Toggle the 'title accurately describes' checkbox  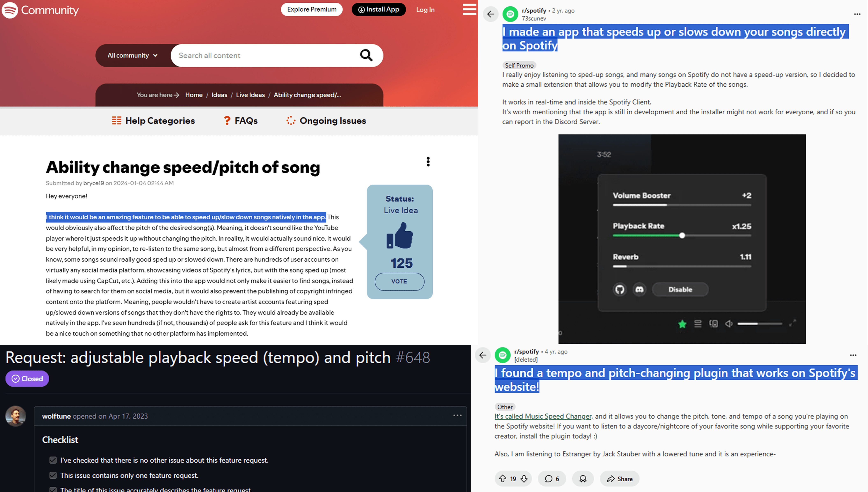coord(53,489)
